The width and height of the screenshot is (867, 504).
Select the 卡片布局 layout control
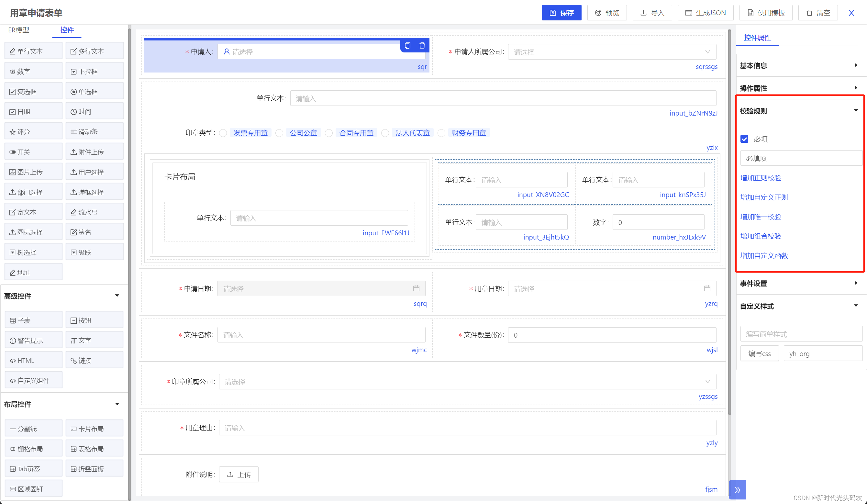click(x=94, y=429)
